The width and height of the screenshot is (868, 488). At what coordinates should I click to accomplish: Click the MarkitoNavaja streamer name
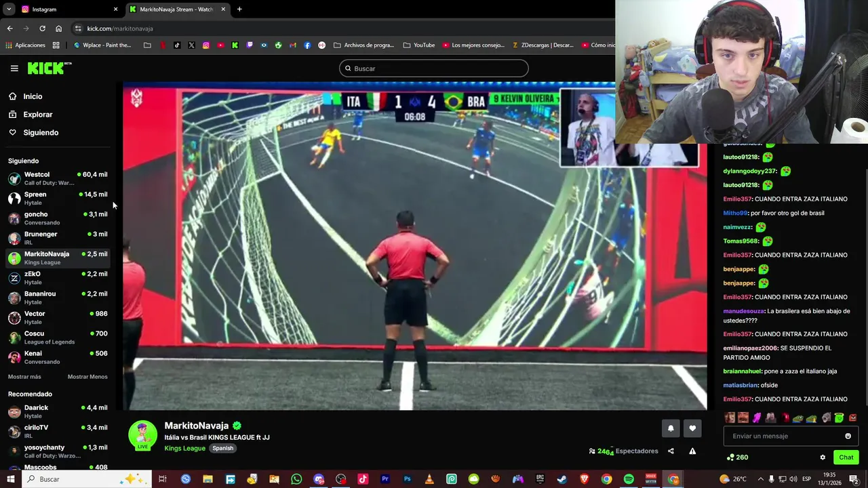[x=197, y=426]
